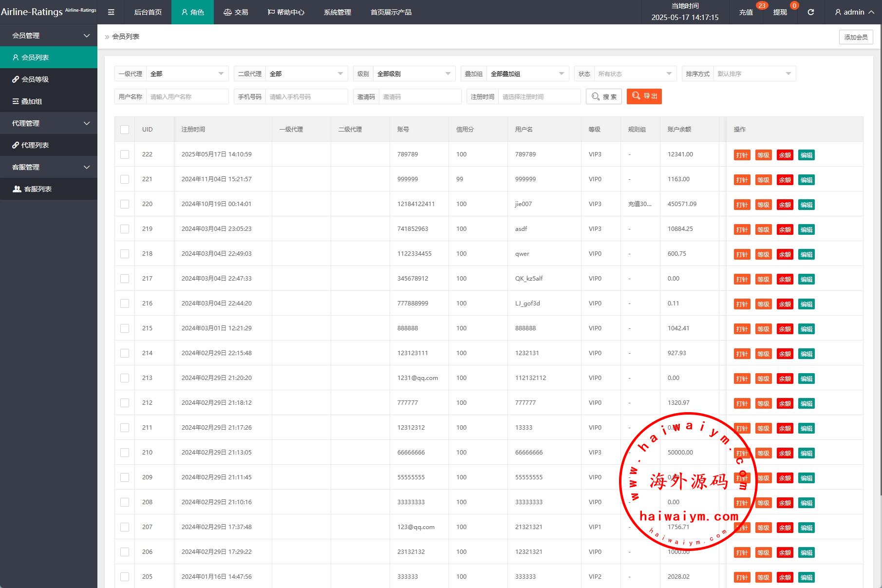Switch to the 交易 top menu tab
882x588 pixels.
236,12
